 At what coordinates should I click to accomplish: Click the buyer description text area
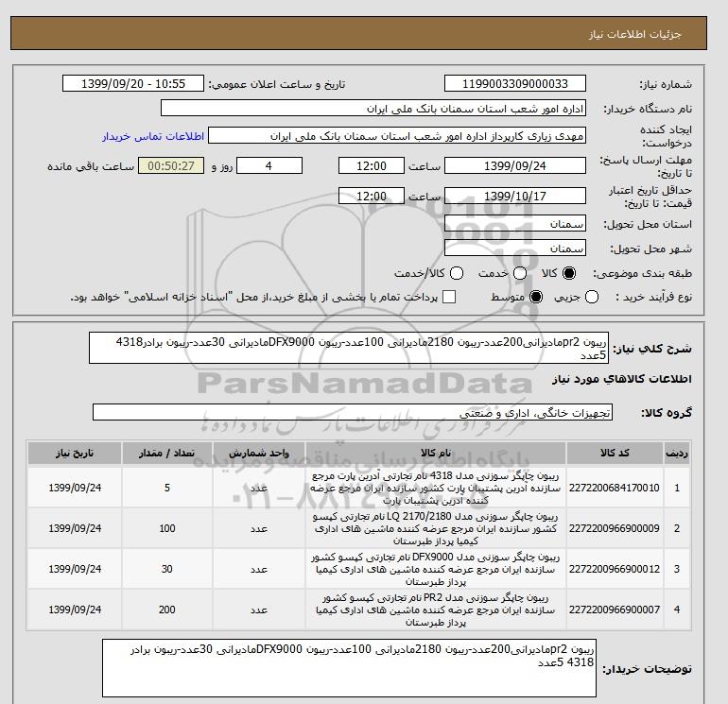point(349,668)
